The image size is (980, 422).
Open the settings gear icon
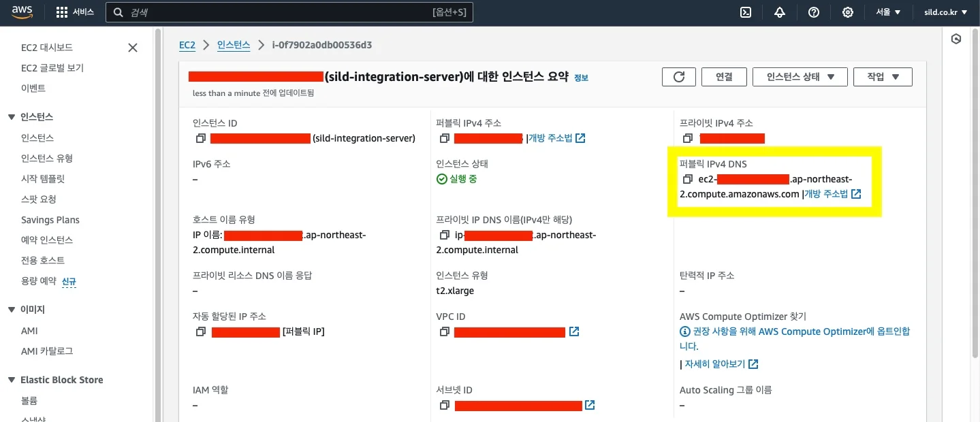click(x=848, y=12)
